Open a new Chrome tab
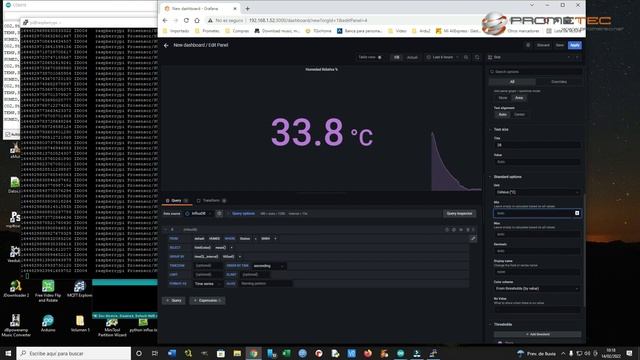The width and height of the screenshot is (640, 360). point(247,9)
